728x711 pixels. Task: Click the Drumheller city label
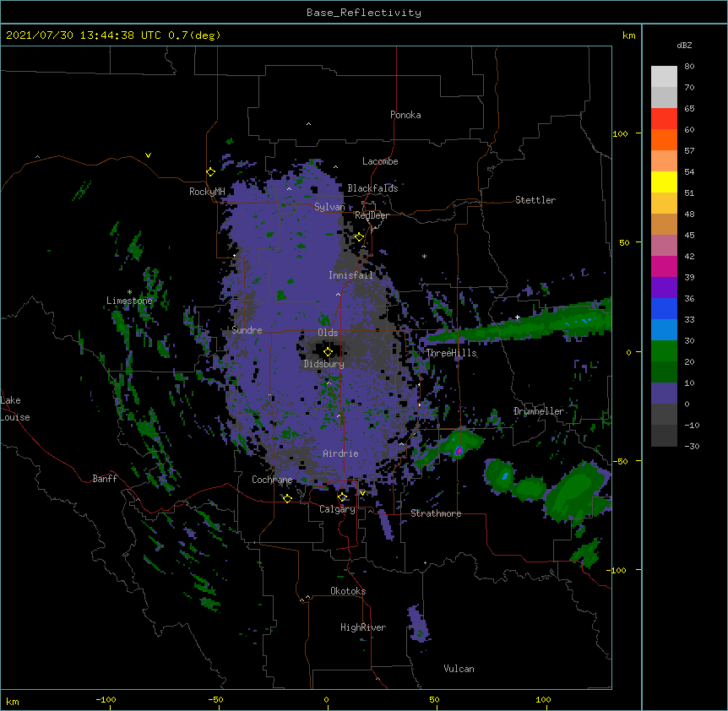[539, 411]
